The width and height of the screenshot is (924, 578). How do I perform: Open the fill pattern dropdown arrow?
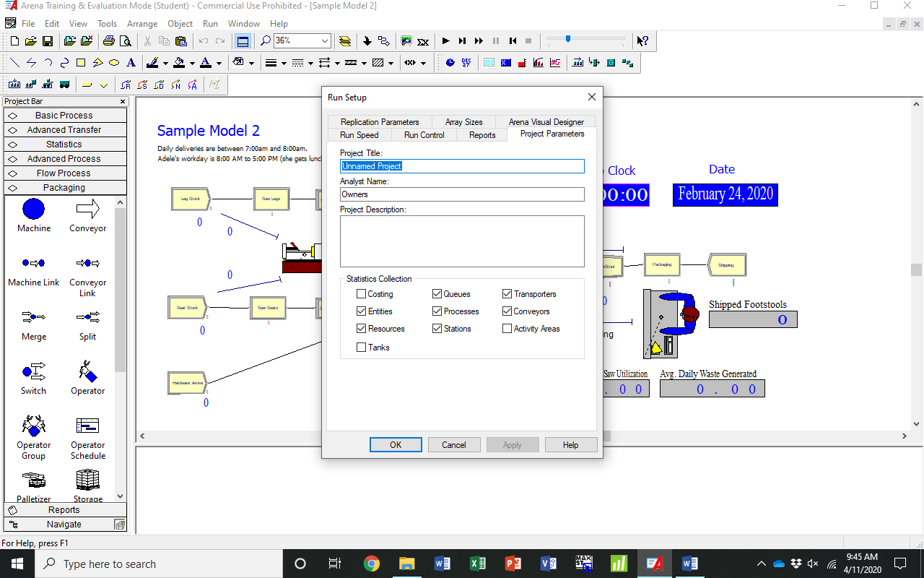click(x=391, y=63)
